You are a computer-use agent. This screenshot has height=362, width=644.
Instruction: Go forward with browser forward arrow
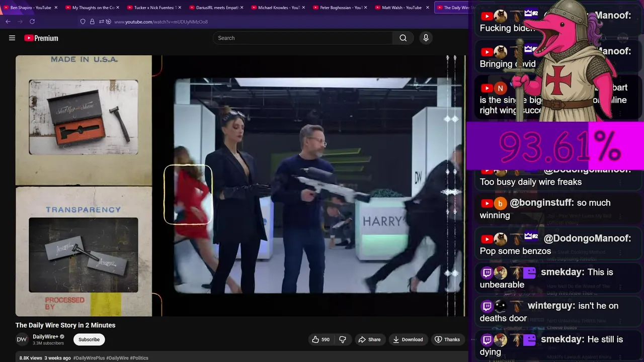(x=20, y=22)
